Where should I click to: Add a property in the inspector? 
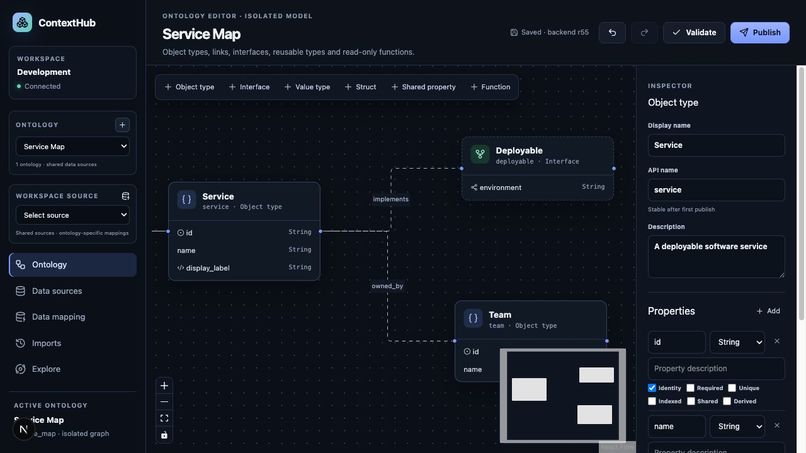tap(768, 311)
